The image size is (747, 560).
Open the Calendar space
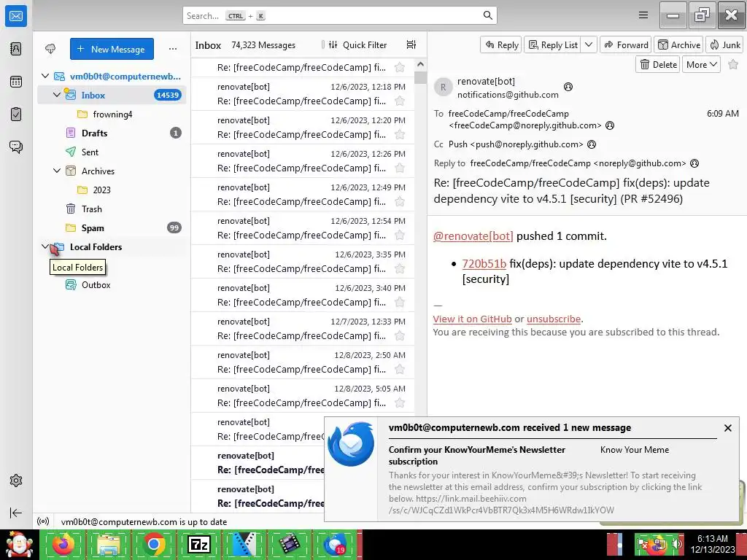[16, 82]
